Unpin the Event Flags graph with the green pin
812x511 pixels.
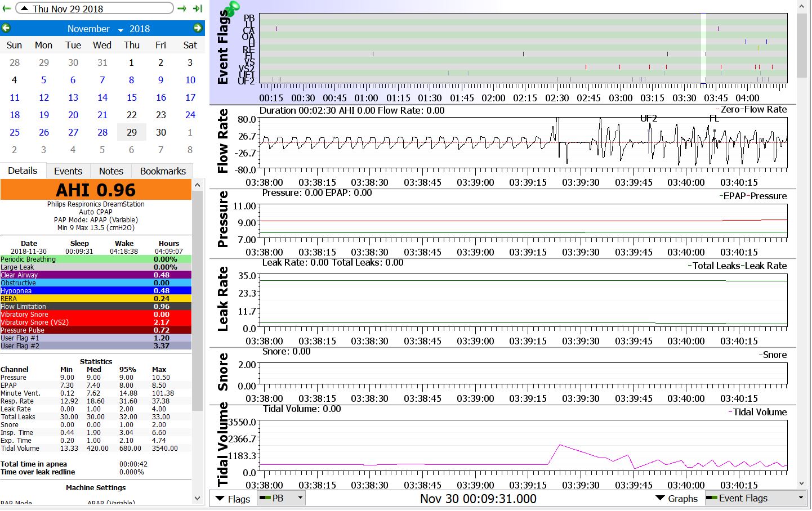tap(231, 7)
